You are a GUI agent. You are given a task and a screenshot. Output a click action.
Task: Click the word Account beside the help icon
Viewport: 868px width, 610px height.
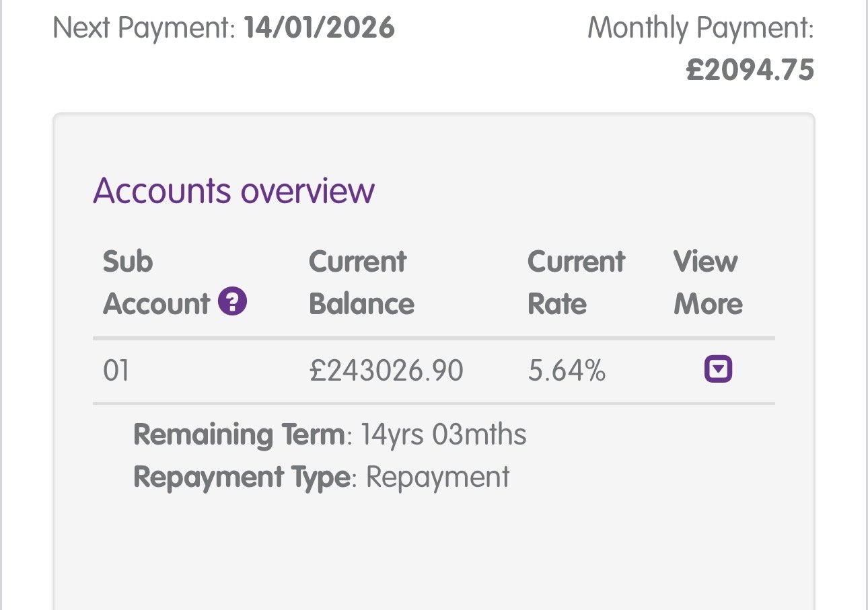(156, 304)
